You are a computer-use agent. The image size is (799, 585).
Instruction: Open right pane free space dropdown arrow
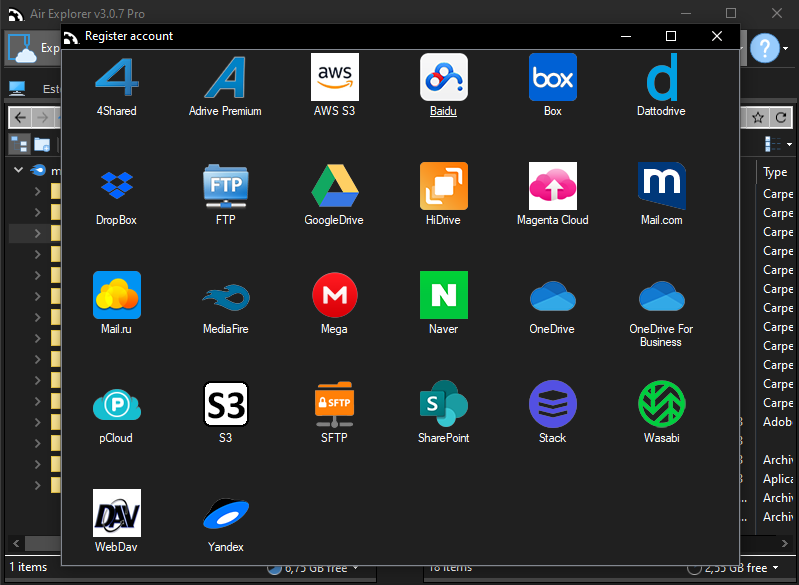tap(776, 568)
